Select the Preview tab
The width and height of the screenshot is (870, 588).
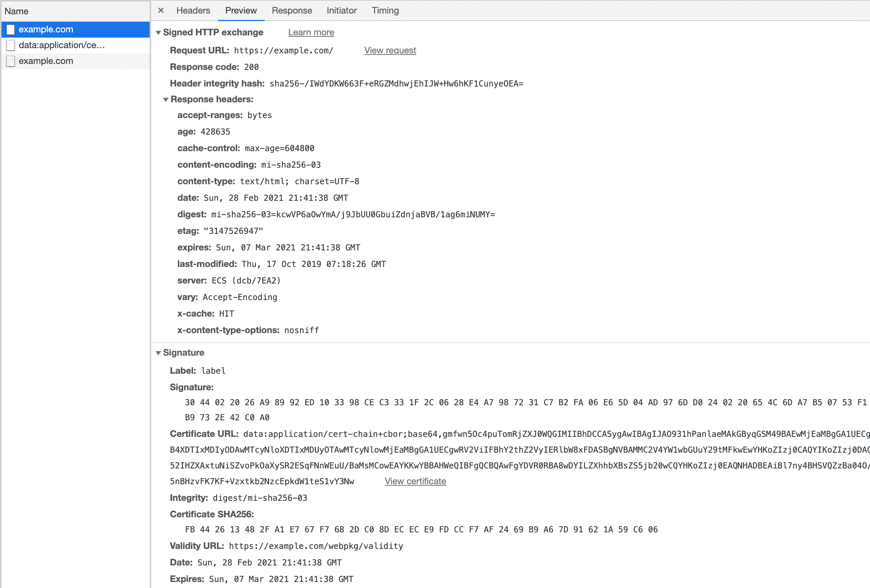click(241, 11)
